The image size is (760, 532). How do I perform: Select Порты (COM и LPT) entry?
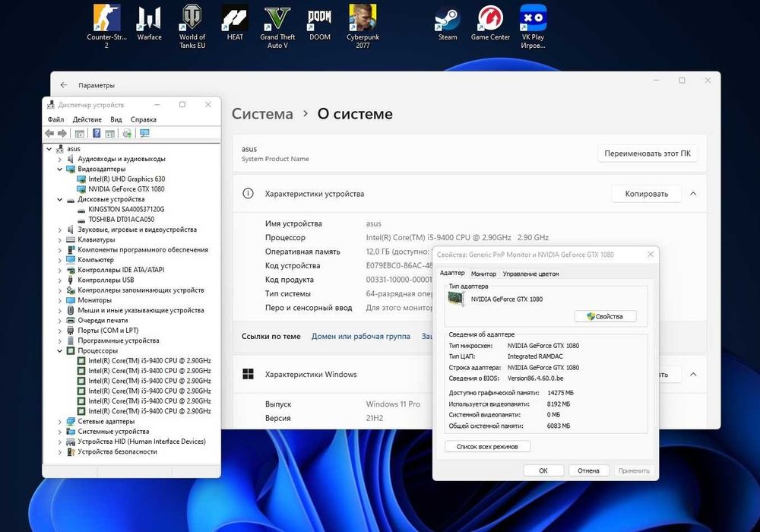pyautogui.click(x=108, y=331)
